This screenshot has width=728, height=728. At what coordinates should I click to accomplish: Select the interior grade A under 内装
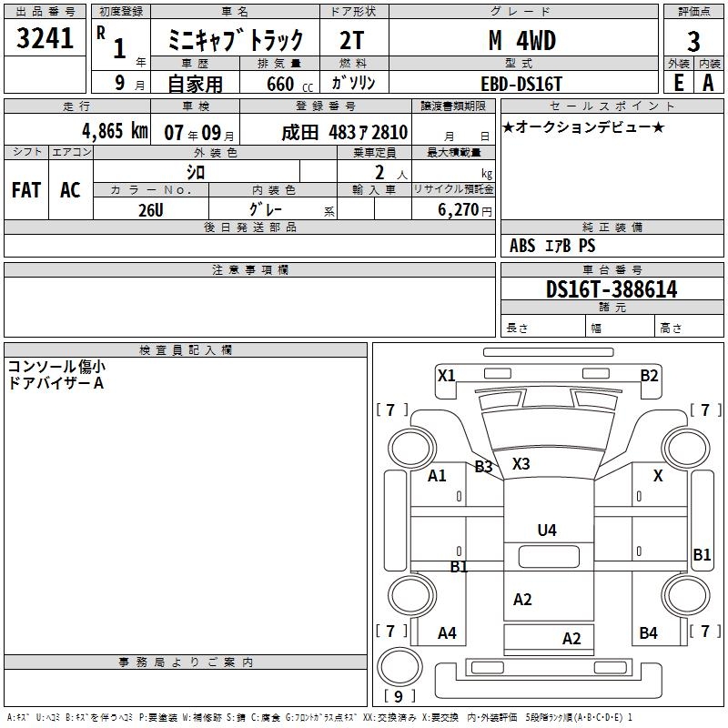708,83
